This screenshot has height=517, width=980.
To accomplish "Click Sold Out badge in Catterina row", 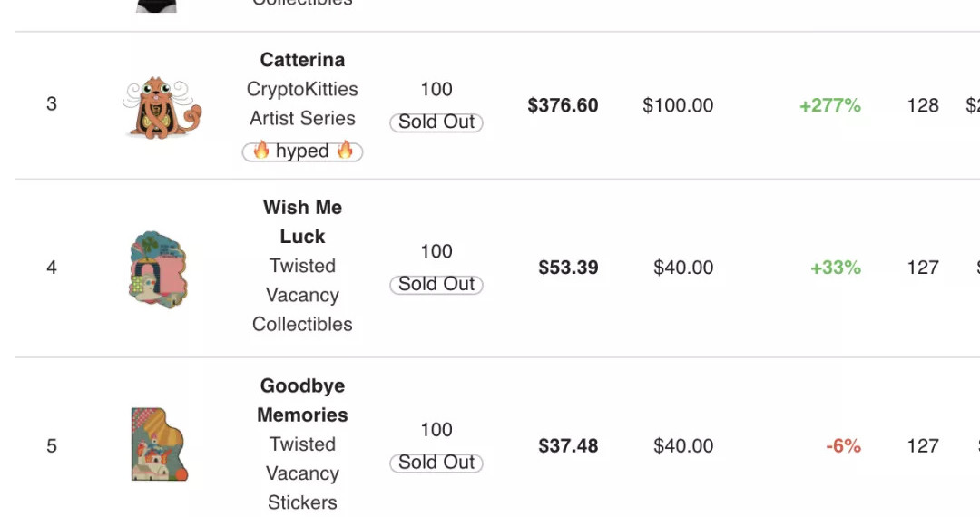I will pyautogui.click(x=436, y=122).
